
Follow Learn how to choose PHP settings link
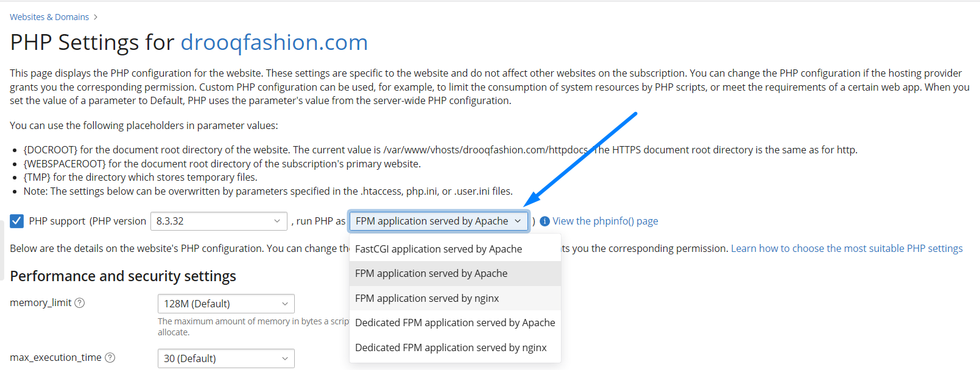pyautogui.click(x=847, y=248)
